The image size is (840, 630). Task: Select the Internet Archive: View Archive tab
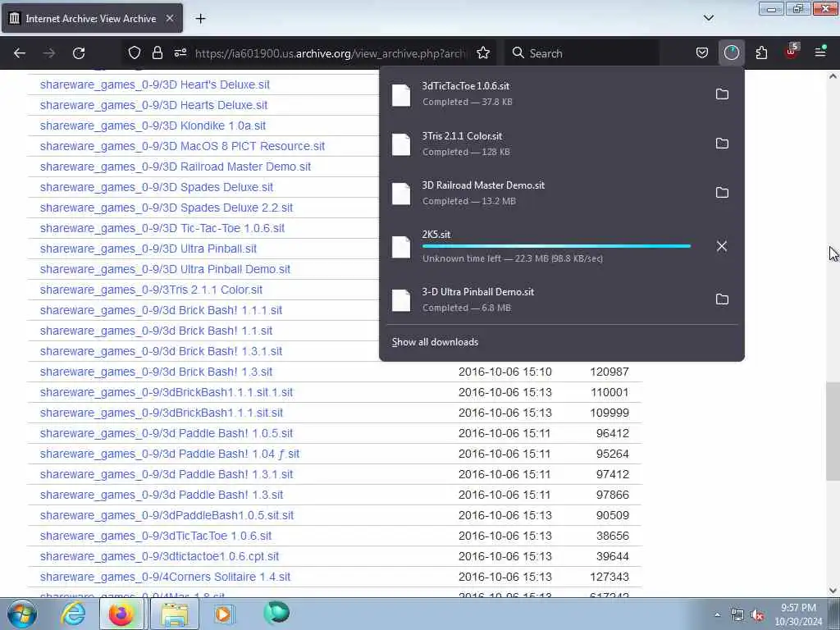92,19
